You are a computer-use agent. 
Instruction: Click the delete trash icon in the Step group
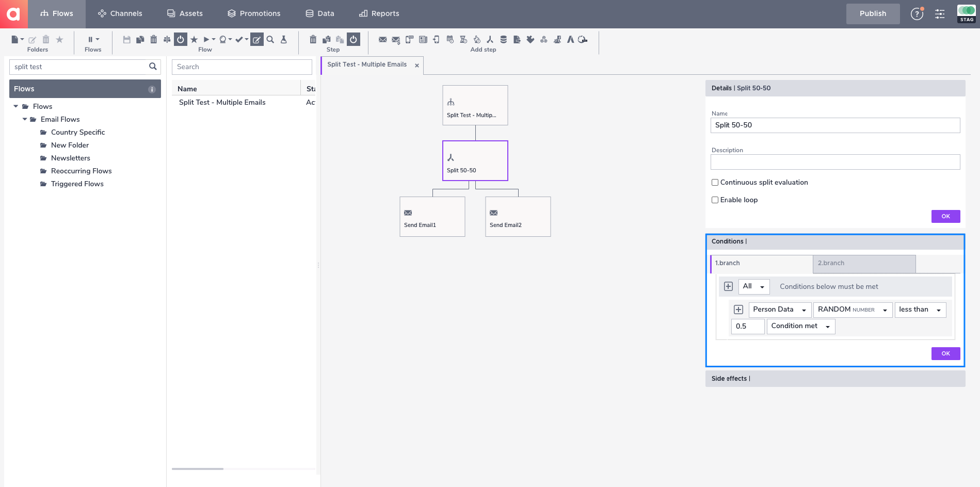(x=312, y=39)
